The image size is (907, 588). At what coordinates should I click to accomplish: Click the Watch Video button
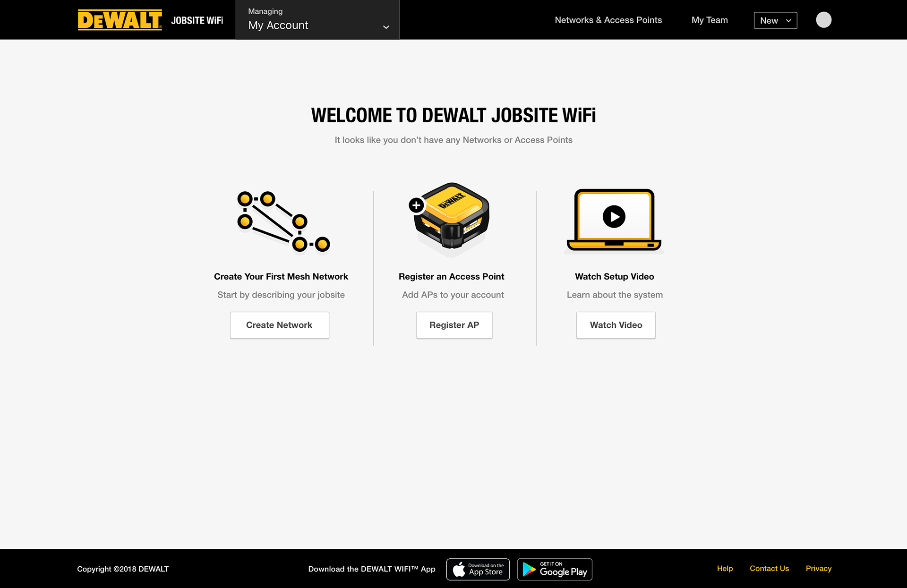coord(616,325)
